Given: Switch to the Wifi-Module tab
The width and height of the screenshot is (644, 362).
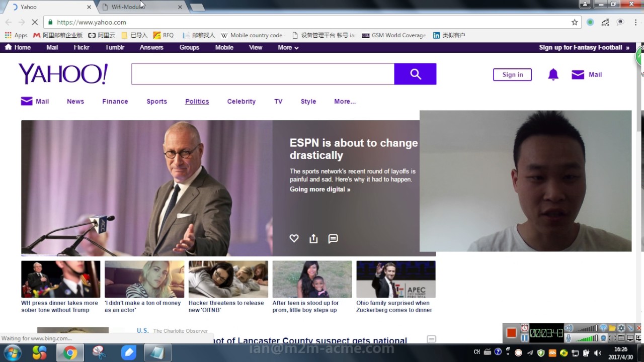Looking at the screenshot, I should pos(141,7).
